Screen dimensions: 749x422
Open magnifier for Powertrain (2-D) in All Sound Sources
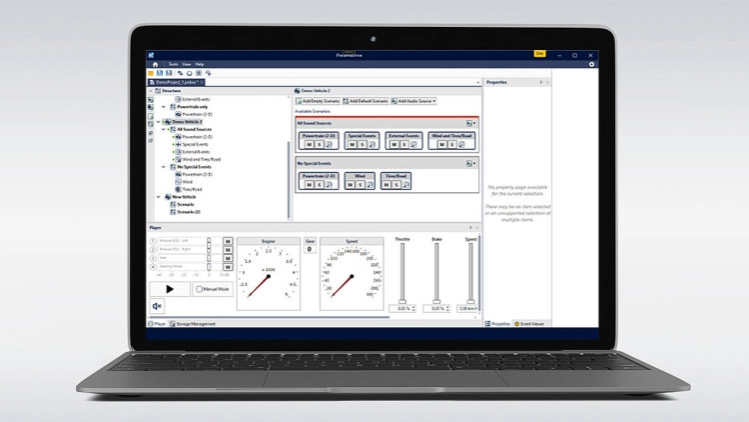[x=329, y=145]
